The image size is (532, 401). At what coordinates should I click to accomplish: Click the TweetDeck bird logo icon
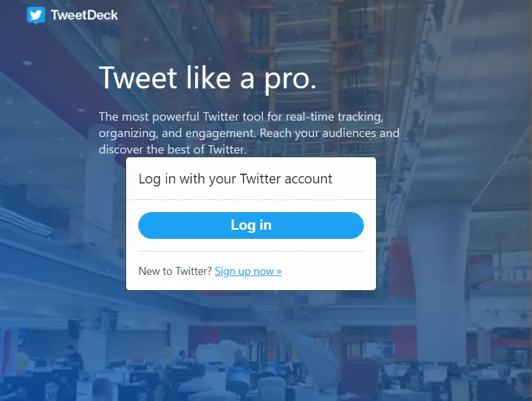click(35, 15)
